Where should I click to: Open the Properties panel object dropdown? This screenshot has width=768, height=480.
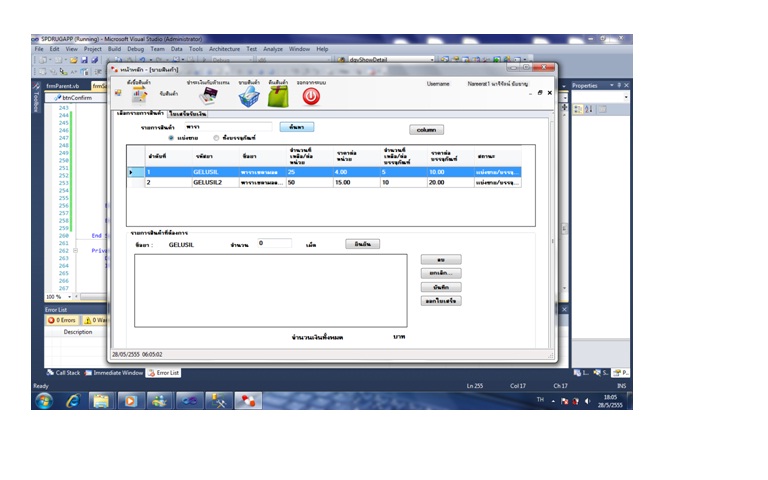coord(626,97)
